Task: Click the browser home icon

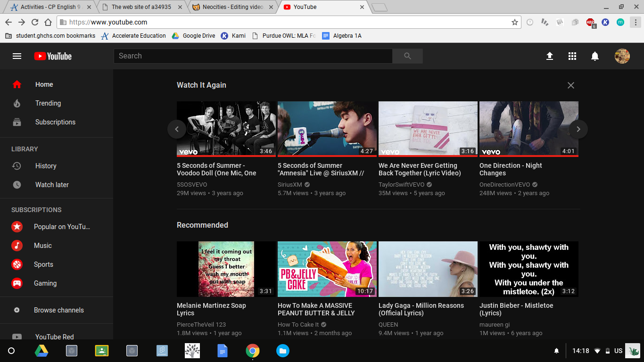Action: (x=48, y=22)
